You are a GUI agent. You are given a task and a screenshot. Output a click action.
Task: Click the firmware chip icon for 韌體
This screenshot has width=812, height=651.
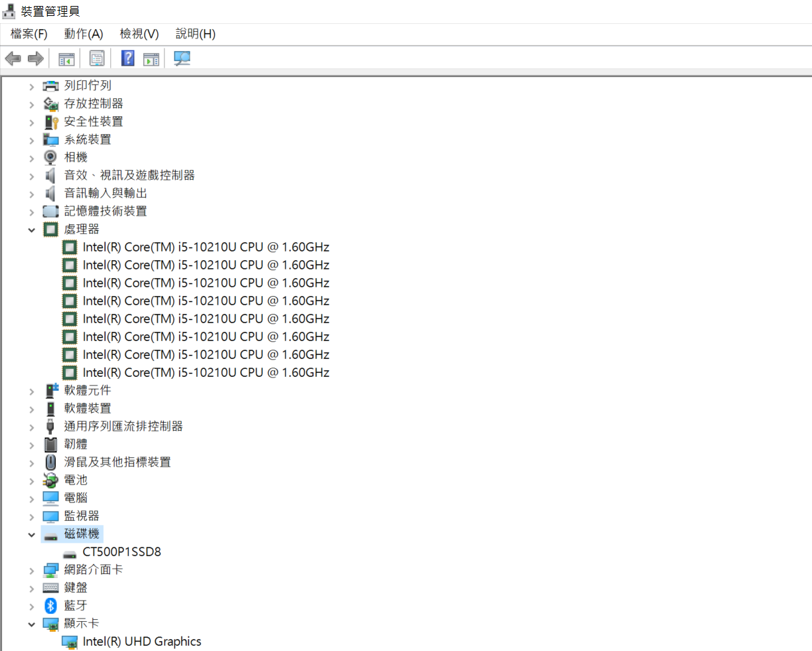(x=50, y=444)
